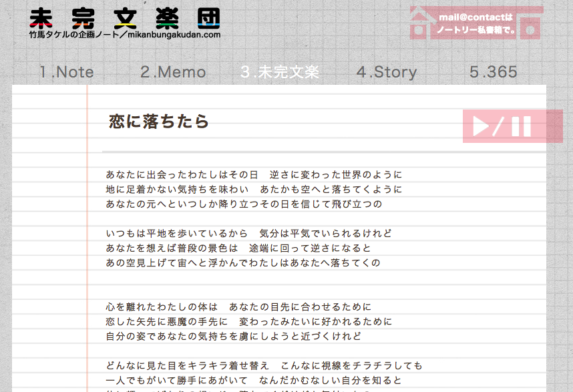Click the house icon in mail banner
The image size is (573, 392).
pos(421,23)
